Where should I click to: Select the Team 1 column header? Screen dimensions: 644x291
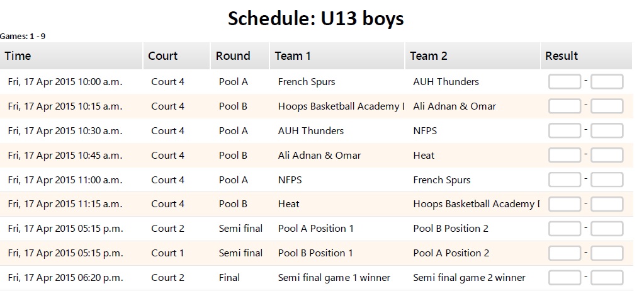(x=293, y=56)
